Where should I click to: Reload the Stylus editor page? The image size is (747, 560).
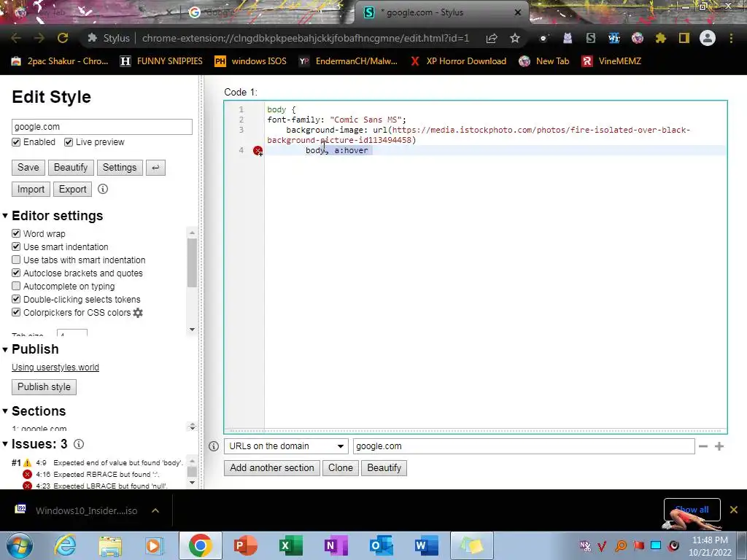point(63,38)
